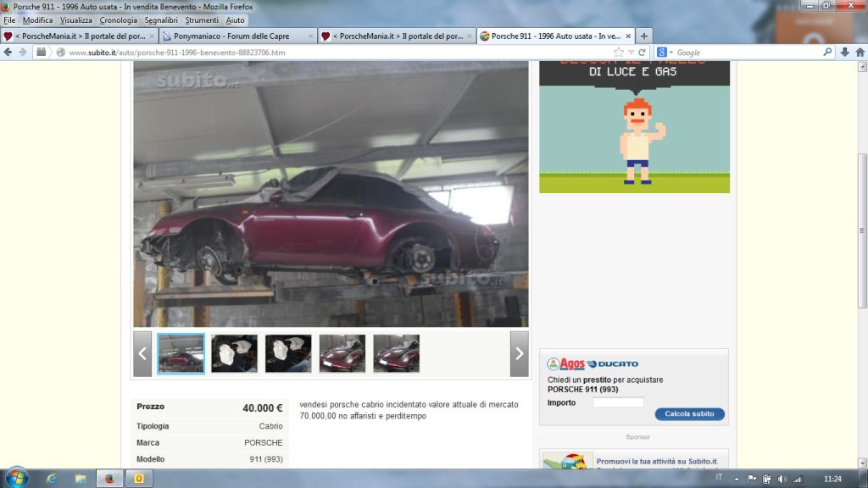Go to the home page icon
Viewport: 868px width, 488px height.
(x=860, y=52)
